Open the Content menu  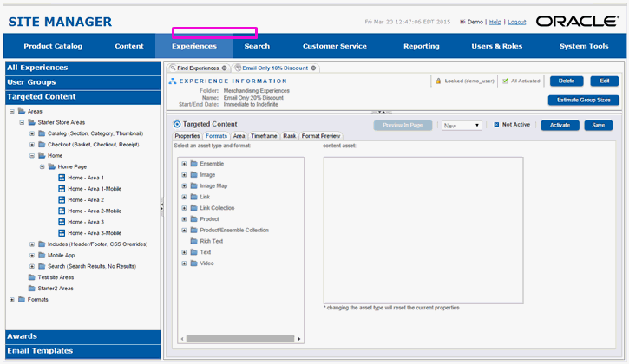(129, 46)
